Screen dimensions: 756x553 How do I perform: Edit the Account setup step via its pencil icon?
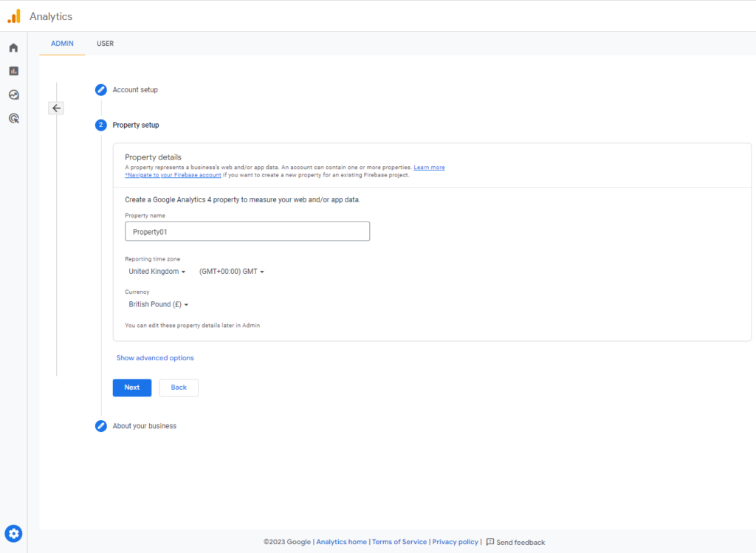point(100,89)
